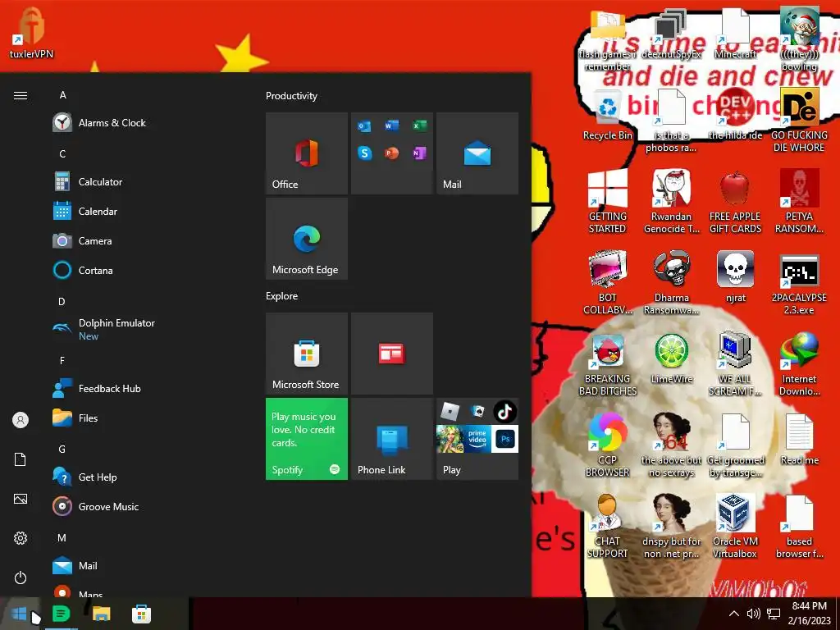840x630 pixels.
Task: Click the letter G section header
Action: [x=62, y=449]
